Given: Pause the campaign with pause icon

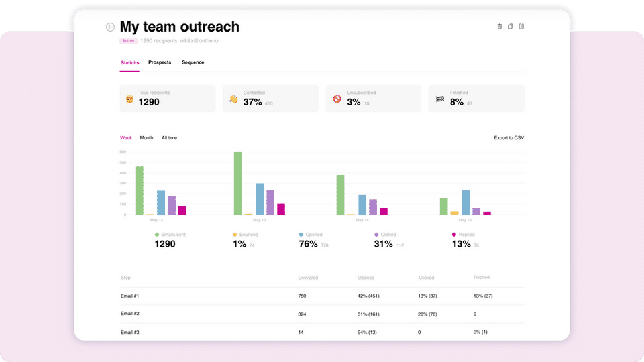Looking at the screenshot, I should click(521, 26).
